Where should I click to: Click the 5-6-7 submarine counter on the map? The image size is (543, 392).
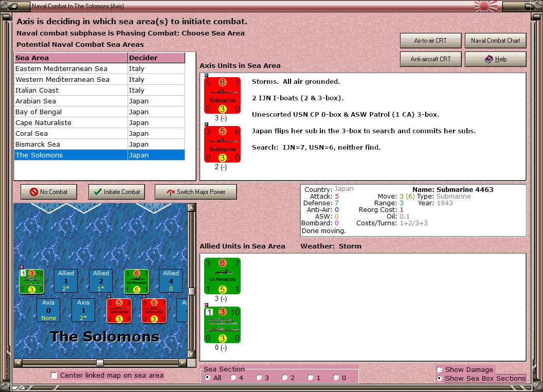(x=154, y=311)
